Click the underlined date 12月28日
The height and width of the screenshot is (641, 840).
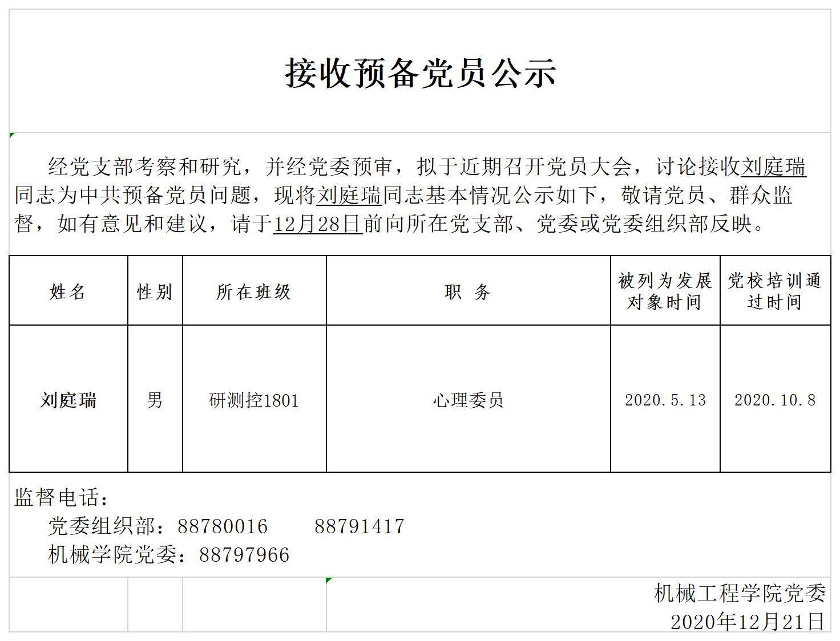coord(317,224)
